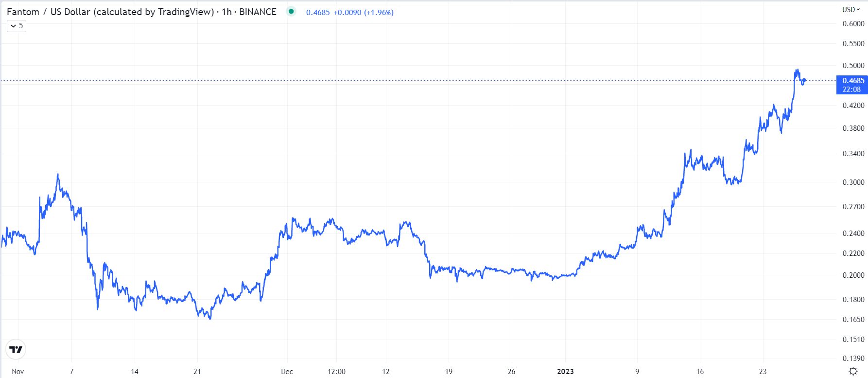Viewport: 868px width, 378px height.
Task: Click the 0.2400 price axis label
Action: click(x=853, y=234)
